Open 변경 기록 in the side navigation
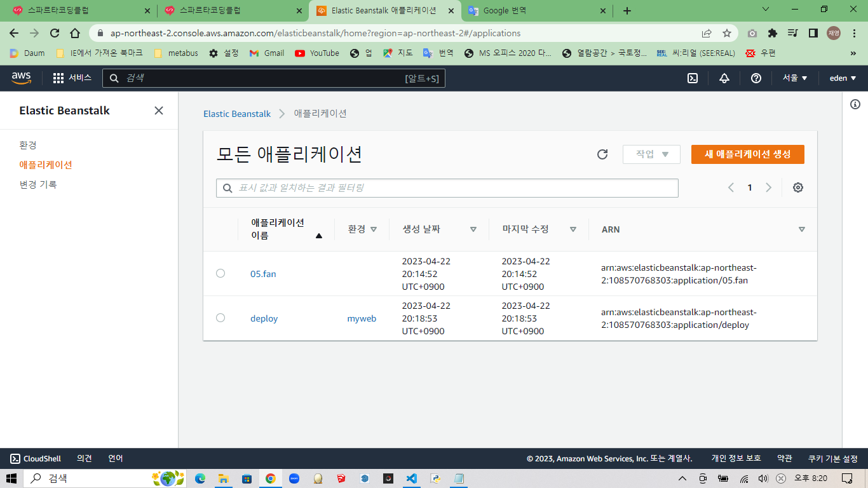The height and width of the screenshot is (488, 868). (x=38, y=184)
